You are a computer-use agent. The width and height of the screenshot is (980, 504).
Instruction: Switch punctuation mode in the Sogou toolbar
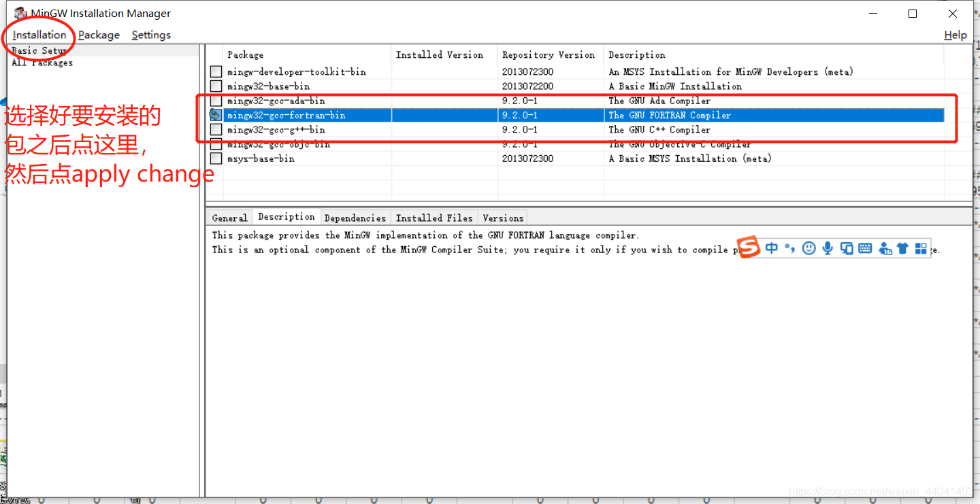click(789, 248)
